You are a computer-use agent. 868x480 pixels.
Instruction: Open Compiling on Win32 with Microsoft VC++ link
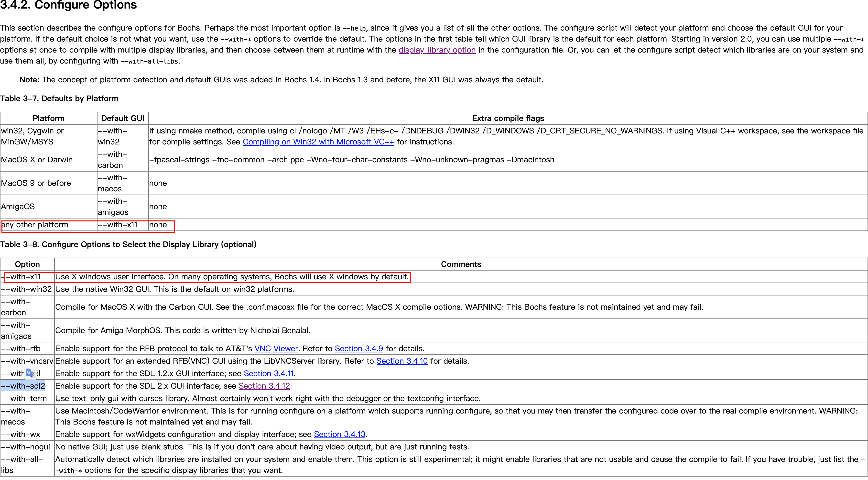[x=318, y=142]
